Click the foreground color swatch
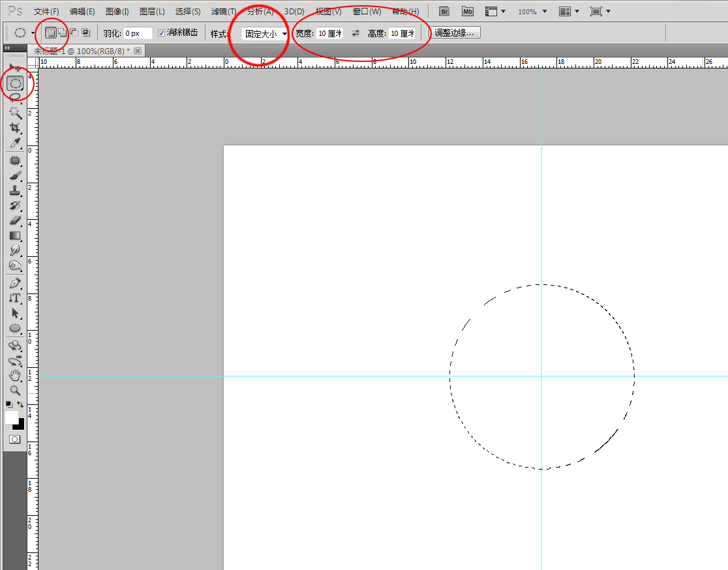The width and height of the screenshot is (728, 570). (10, 416)
